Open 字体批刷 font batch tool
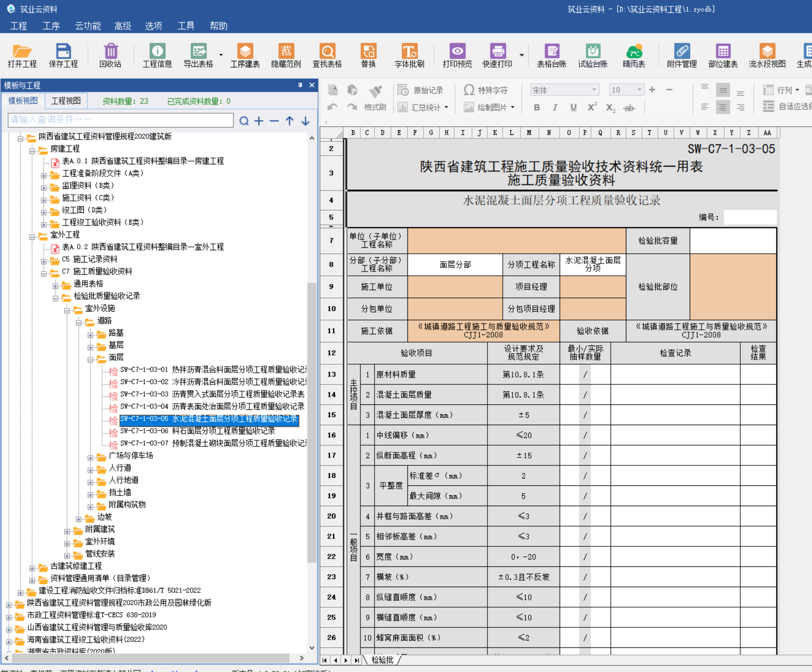The image size is (812, 672). coord(409,55)
